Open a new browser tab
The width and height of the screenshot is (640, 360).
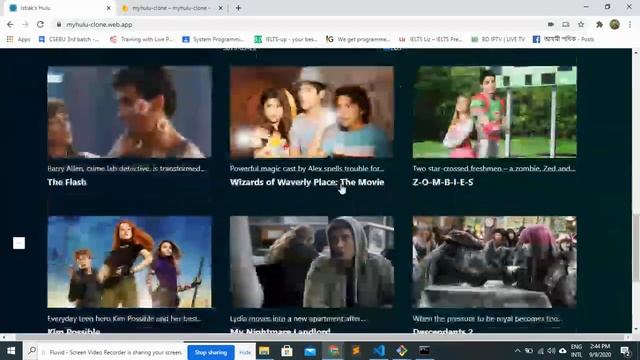[x=238, y=8]
